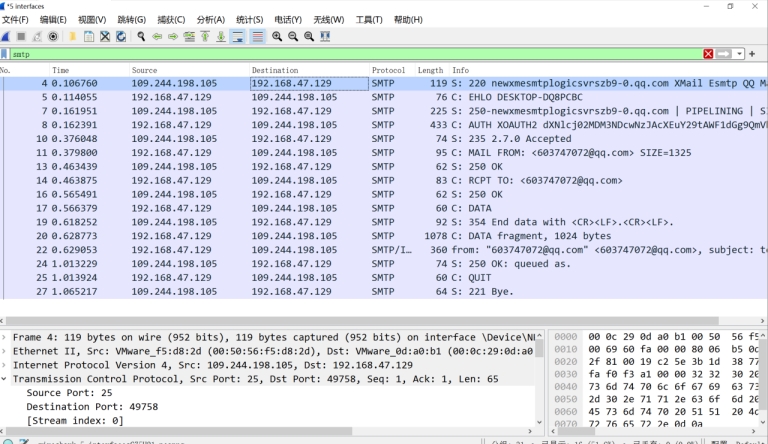
Task: Open the 分析(A) menu
Action: click(x=210, y=20)
